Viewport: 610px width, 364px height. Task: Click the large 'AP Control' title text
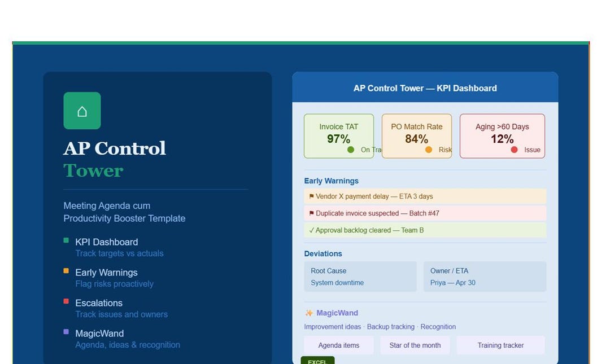pyautogui.click(x=115, y=148)
